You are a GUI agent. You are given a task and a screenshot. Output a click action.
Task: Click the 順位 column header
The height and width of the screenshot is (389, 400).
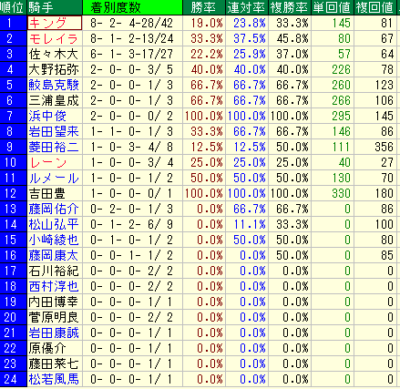point(13,7)
